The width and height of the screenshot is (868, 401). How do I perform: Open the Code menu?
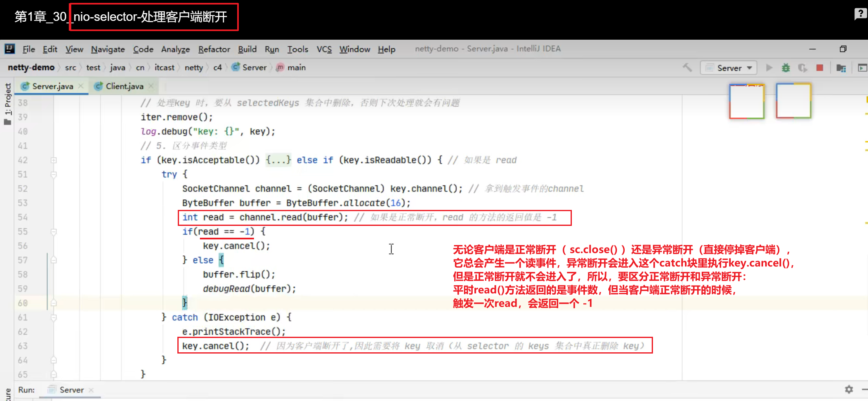(143, 49)
